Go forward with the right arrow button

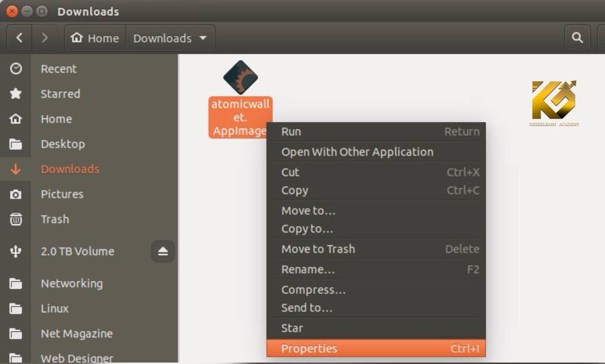point(45,38)
